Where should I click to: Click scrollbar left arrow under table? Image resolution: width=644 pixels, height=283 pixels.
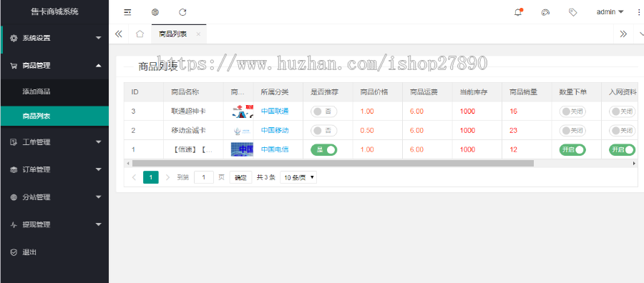[128, 163]
